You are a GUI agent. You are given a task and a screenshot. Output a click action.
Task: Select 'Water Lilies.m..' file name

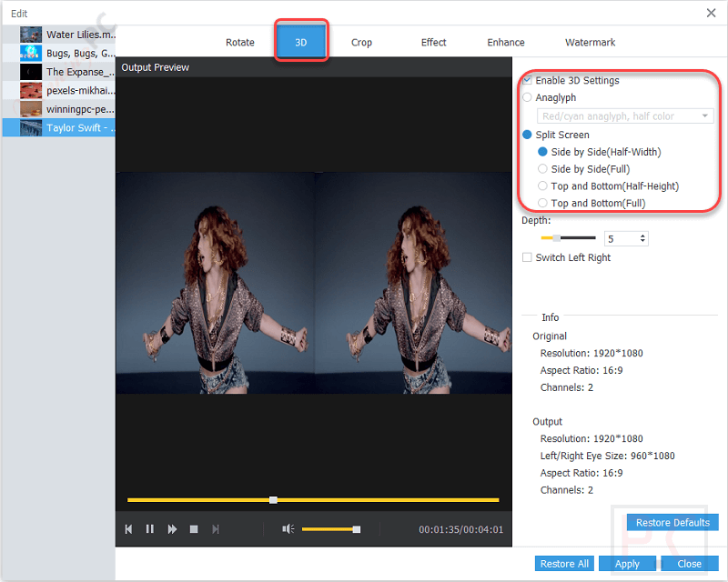point(81,35)
